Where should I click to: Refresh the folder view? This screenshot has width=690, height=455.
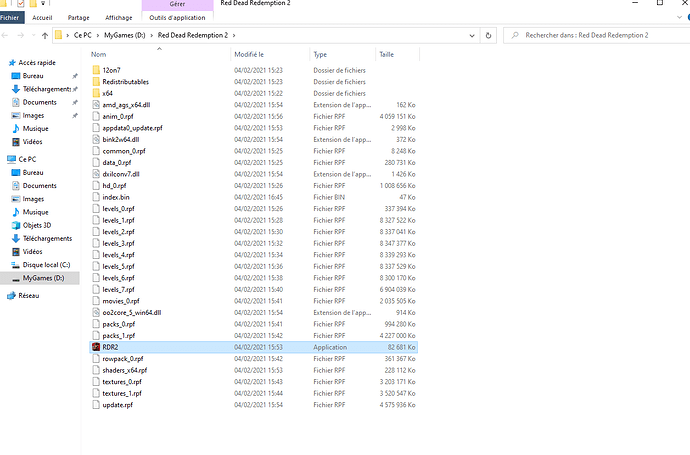pyautogui.click(x=488, y=36)
